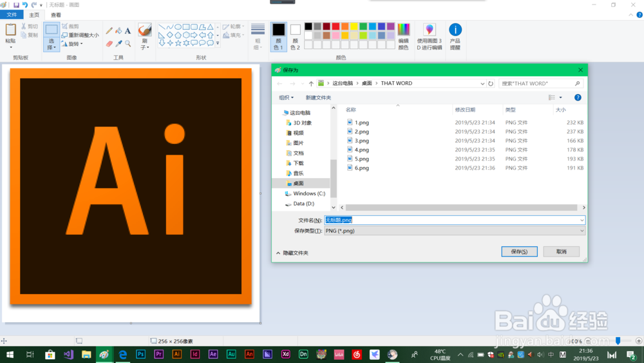This screenshot has height=363, width=644.
Task: Select file 1.png in list
Action: pos(361,123)
